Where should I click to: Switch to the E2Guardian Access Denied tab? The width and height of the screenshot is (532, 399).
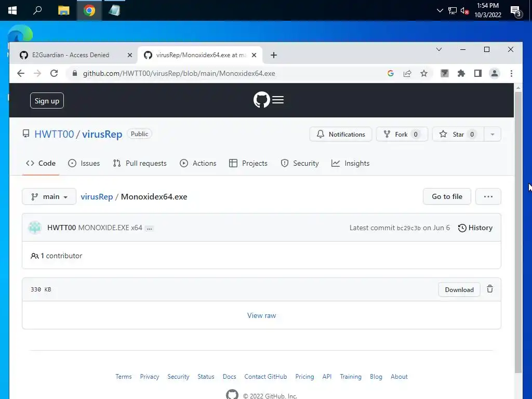coord(71,55)
